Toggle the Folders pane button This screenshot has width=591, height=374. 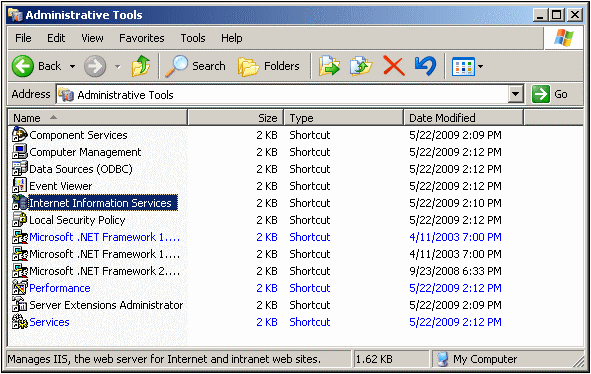[x=269, y=66]
